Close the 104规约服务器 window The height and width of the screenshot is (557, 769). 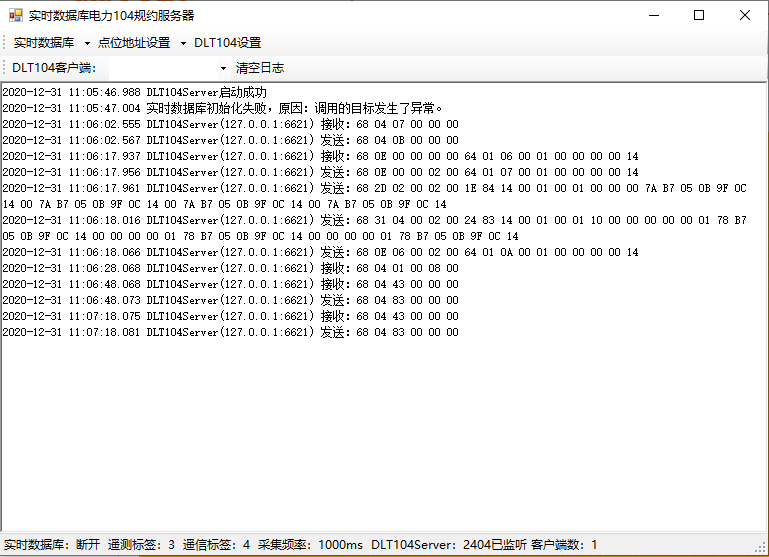744,15
